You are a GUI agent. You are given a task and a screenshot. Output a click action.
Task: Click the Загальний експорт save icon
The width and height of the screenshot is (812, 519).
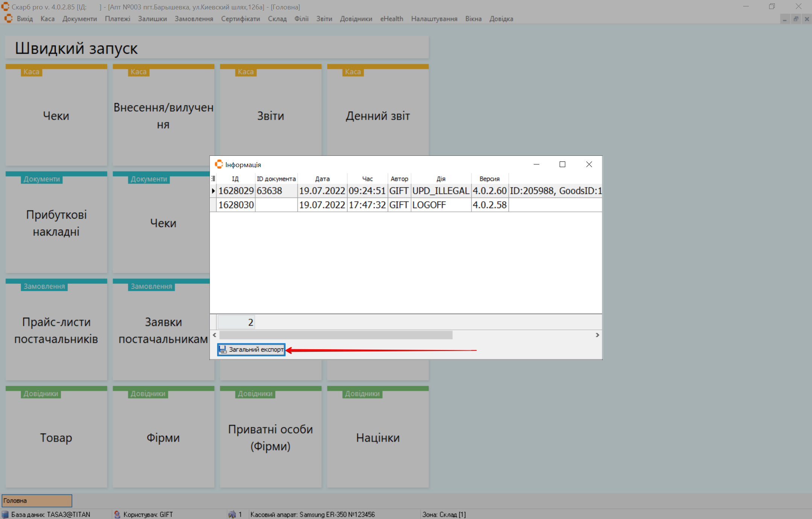pos(223,350)
